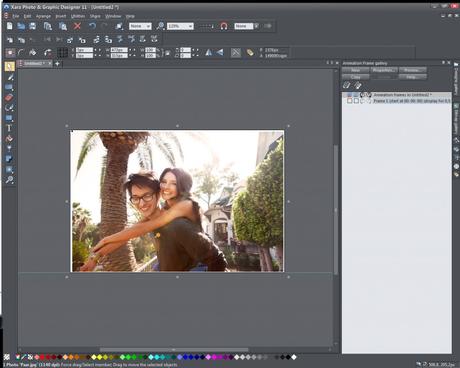Select the Eraser tool
Viewport: 460px width, 368px height.
(9, 97)
